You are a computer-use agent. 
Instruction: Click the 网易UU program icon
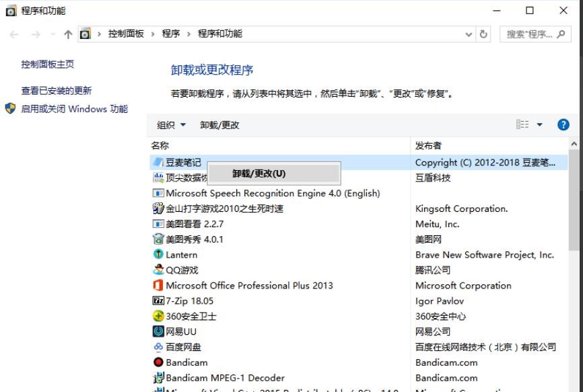[158, 331]
